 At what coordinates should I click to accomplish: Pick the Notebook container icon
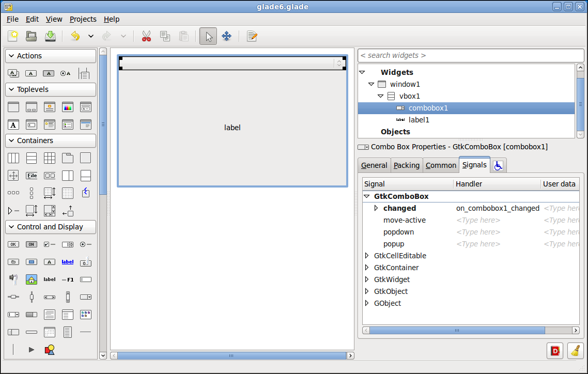(68, 158)
